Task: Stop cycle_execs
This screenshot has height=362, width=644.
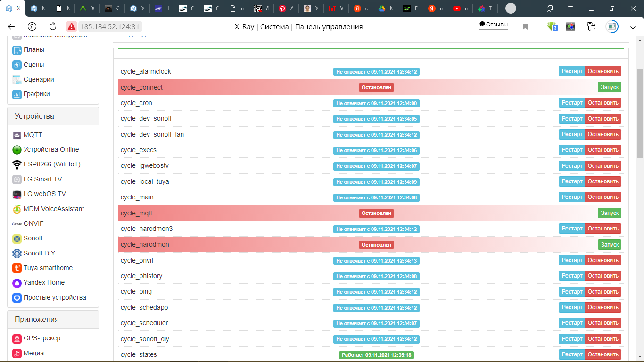Action: (x=603, y=150)
